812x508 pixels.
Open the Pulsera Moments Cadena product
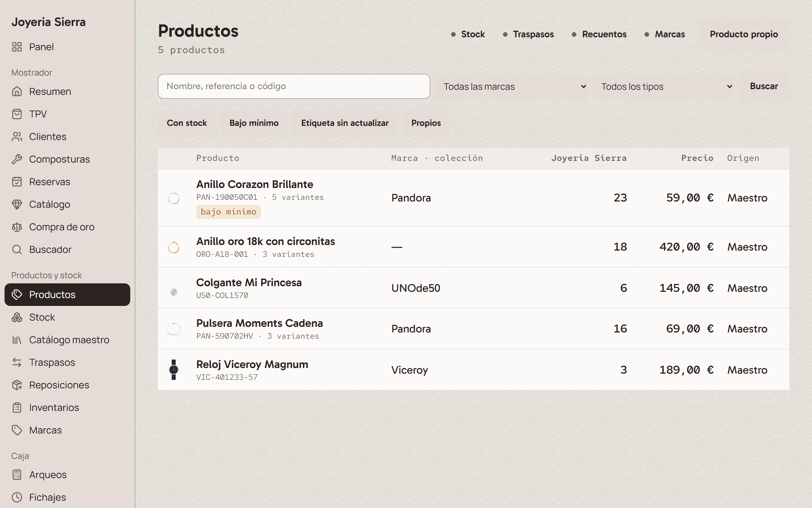pyautogui.click(x=260, y=323)
